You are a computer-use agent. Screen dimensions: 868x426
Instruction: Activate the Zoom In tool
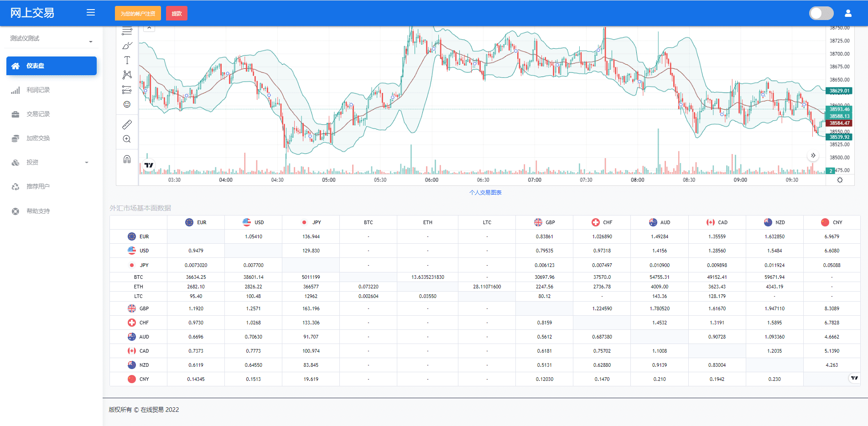127,139
